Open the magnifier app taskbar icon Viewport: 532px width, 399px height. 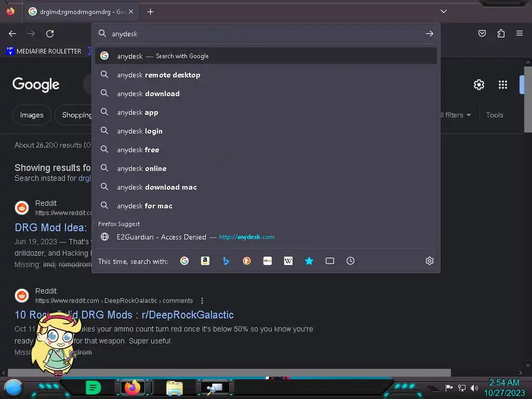point(214,388)
